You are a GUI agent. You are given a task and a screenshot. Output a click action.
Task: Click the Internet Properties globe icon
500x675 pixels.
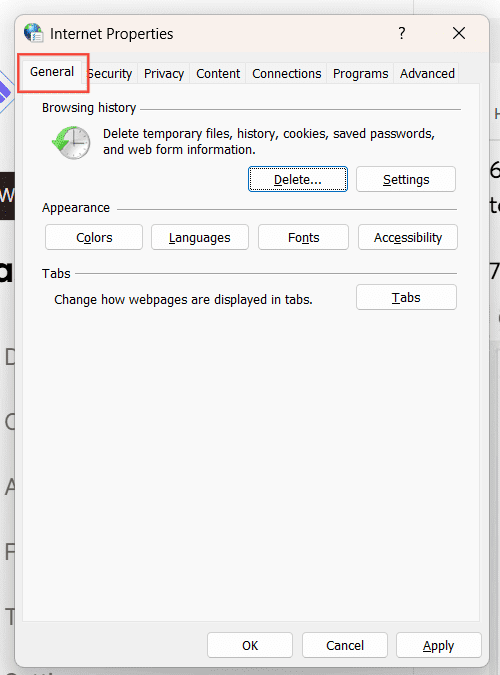(34, 33)
